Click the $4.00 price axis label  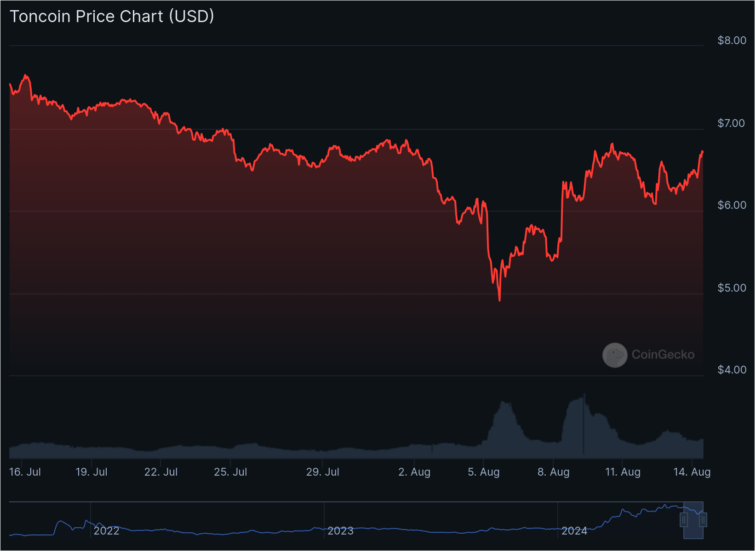tap(732, 370)
